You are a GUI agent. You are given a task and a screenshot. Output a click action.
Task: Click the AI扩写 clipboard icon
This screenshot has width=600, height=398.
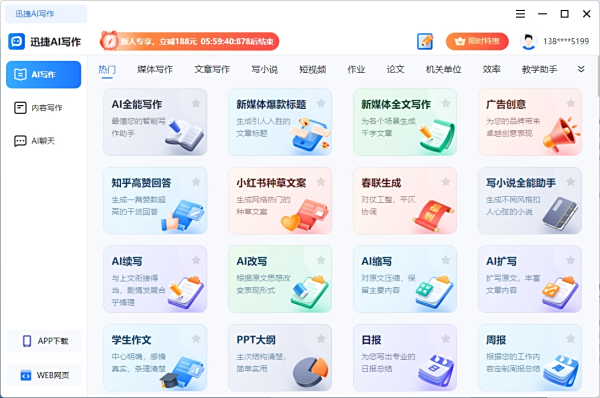click(560, 292)
